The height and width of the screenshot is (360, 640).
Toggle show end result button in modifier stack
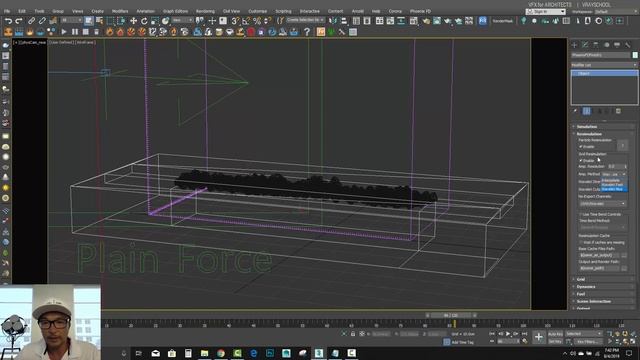[x=587, y=111]
